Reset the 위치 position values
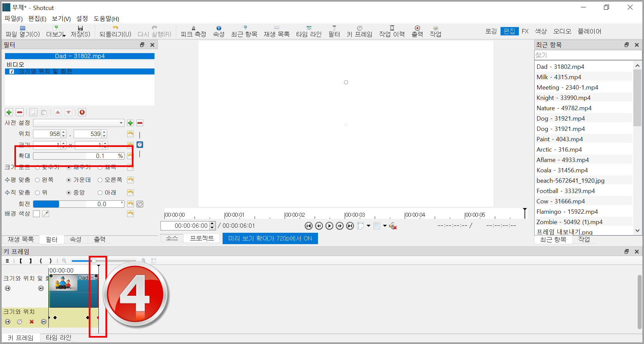Screen dimensions: 644x344 pos(130,134)
